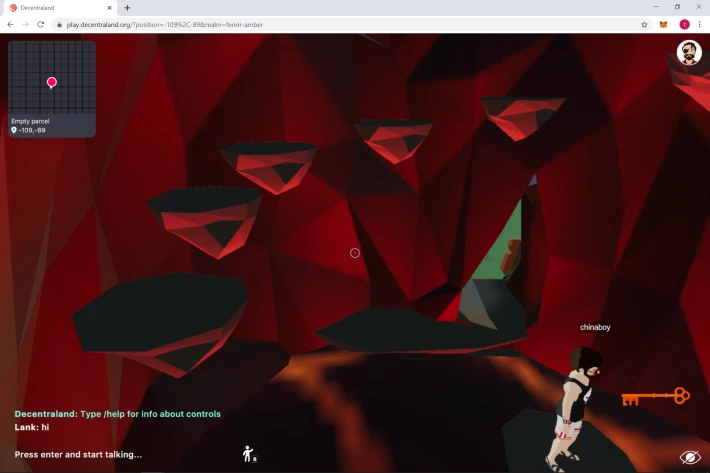
Task: Click the 'Empty parcel' label
Action: coord(30,121)
